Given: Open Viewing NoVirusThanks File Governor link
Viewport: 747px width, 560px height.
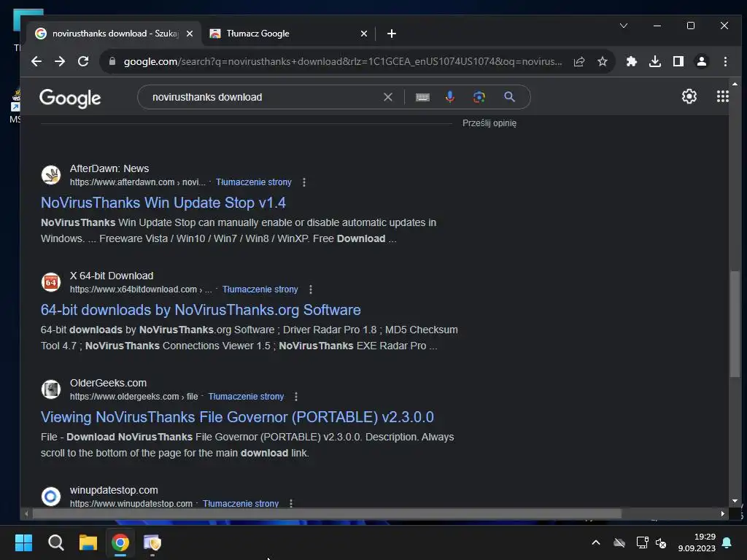Looking at the screenshot, I should 237,417.
